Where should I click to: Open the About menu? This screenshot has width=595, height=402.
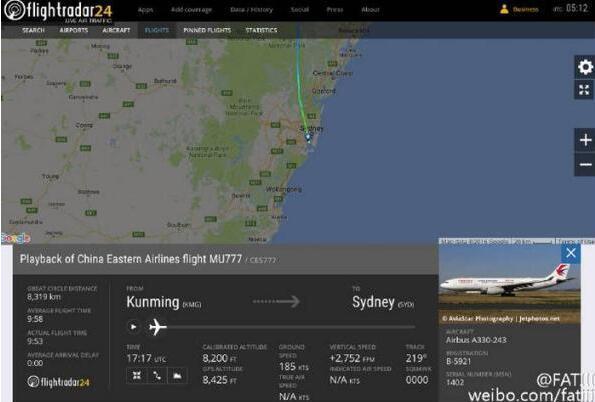coord(370,10)
